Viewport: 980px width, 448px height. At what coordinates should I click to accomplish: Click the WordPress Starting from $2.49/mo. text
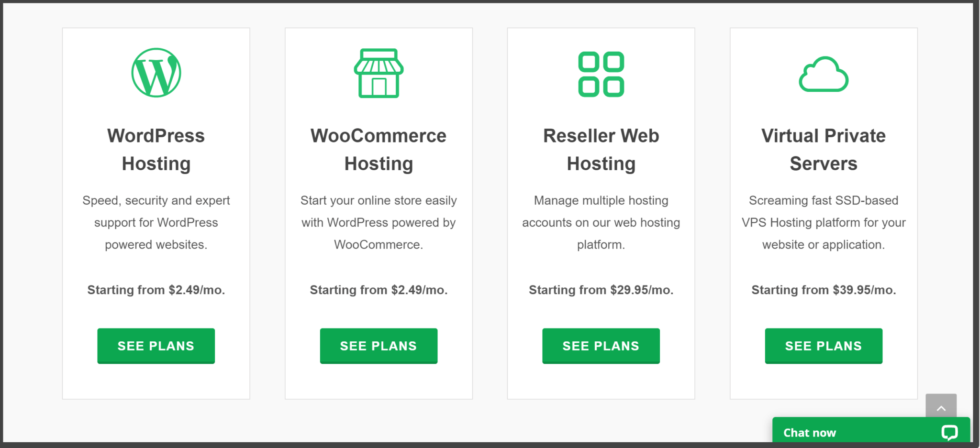pos(156,290)
